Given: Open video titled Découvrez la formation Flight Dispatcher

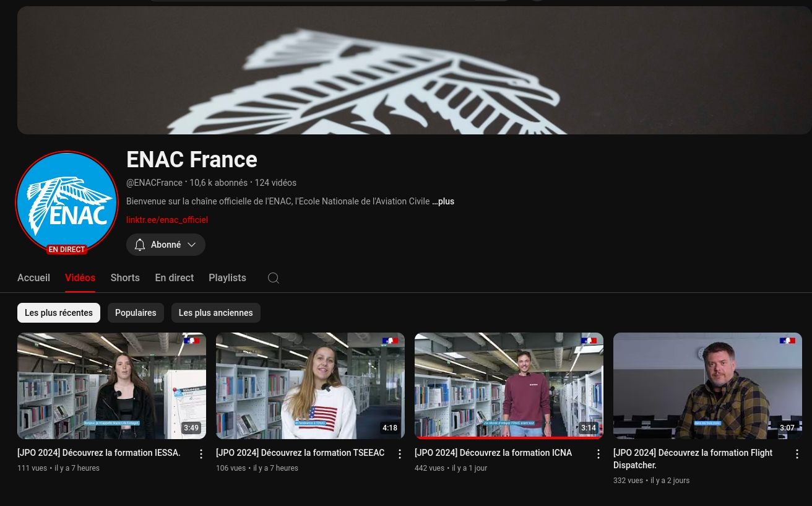Looking at the screenshot, I should pos(693,459).
